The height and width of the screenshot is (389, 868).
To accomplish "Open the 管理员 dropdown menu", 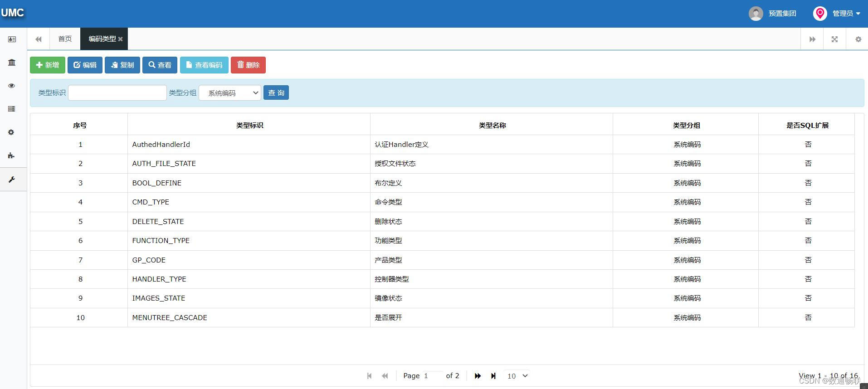I will tap(846, 14).
